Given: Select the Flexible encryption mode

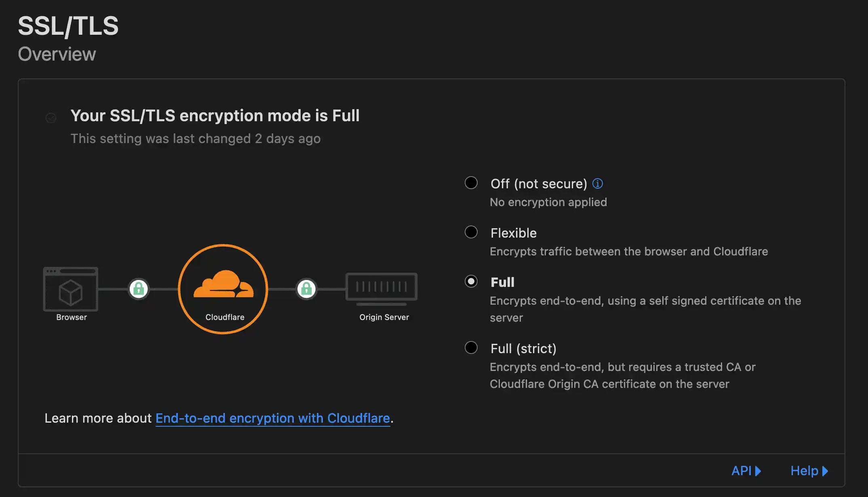Looking at the screenshot, I should [x=471, y=232].
